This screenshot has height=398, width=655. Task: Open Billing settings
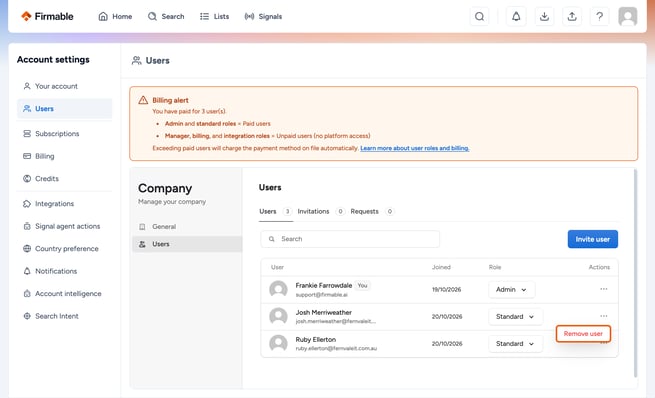[x=64, y=156]
